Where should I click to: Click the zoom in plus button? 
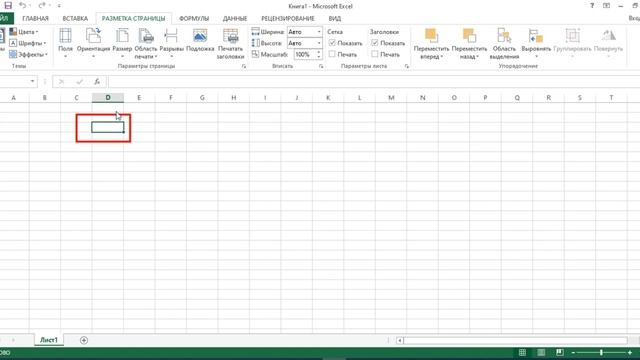630,352
